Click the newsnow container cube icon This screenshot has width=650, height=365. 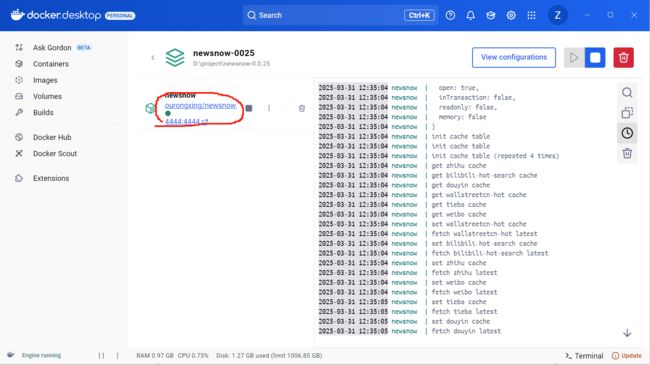point(150,108)
